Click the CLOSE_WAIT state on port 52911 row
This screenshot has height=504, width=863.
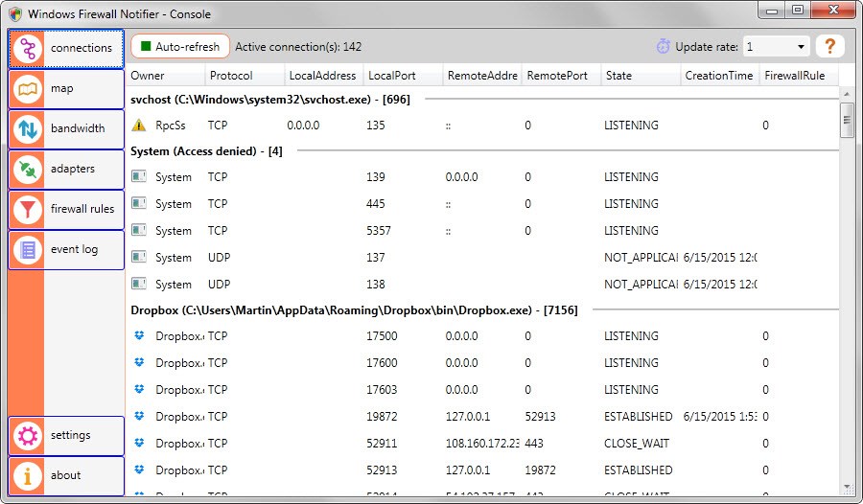tap(637, 444)
